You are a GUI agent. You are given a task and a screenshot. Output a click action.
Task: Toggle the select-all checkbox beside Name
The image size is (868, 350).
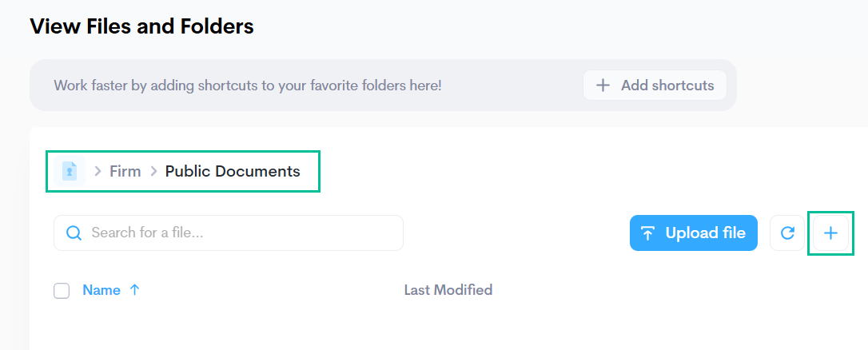click(62, 291)
